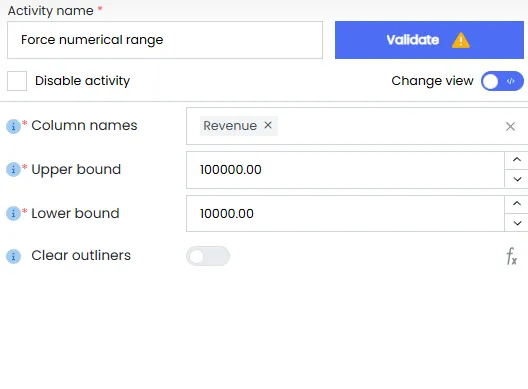The image size is (528, 389).
Task: Click the warning triangle on Validate
Action: coord(461,40)
